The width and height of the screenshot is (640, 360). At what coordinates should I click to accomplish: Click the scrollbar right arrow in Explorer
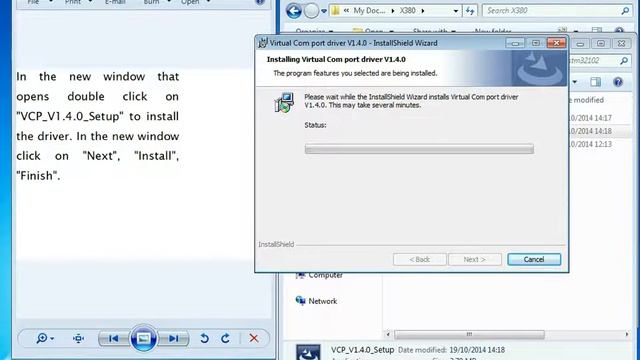click(627, 334)
